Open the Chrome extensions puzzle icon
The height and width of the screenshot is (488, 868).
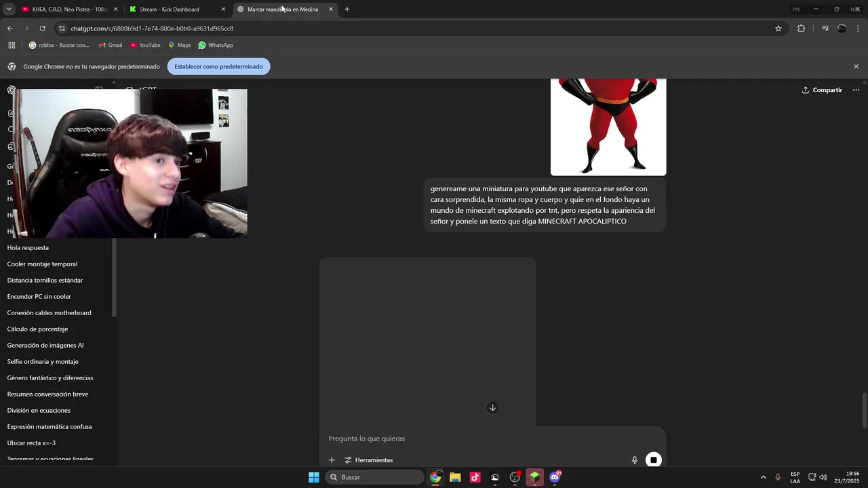point(801,28)
